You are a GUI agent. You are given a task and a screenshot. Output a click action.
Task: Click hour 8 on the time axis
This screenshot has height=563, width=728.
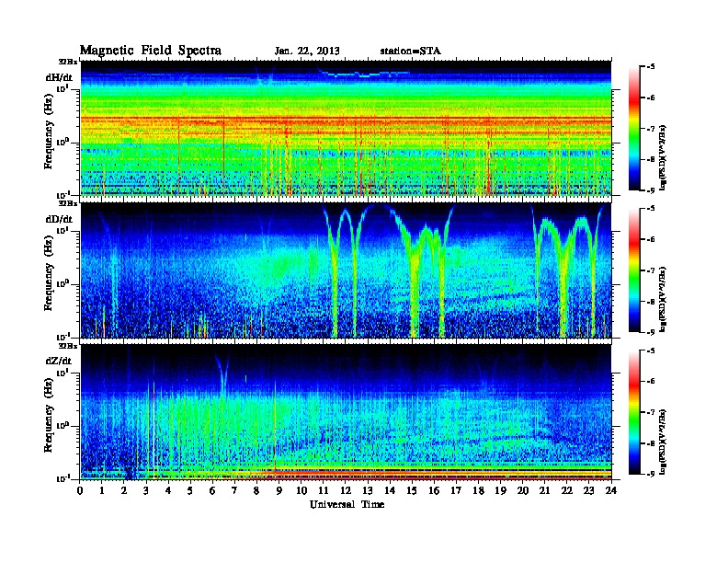[256, 490]
